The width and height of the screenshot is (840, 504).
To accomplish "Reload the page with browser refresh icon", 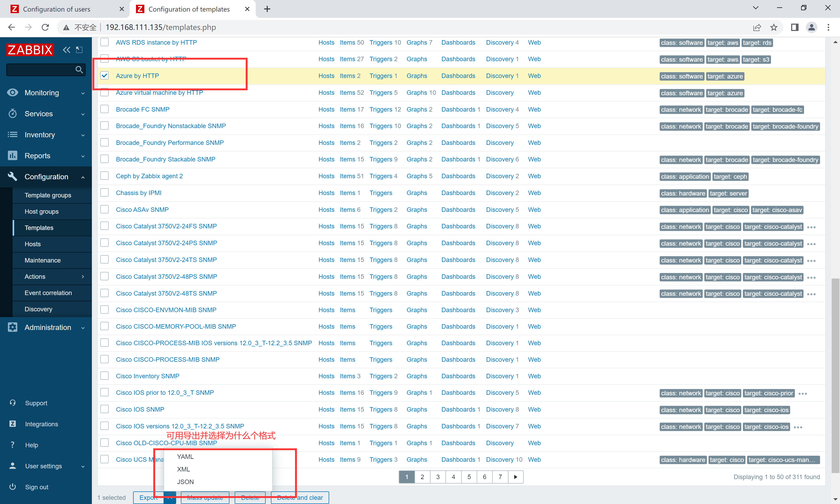I will coord(45,27).
